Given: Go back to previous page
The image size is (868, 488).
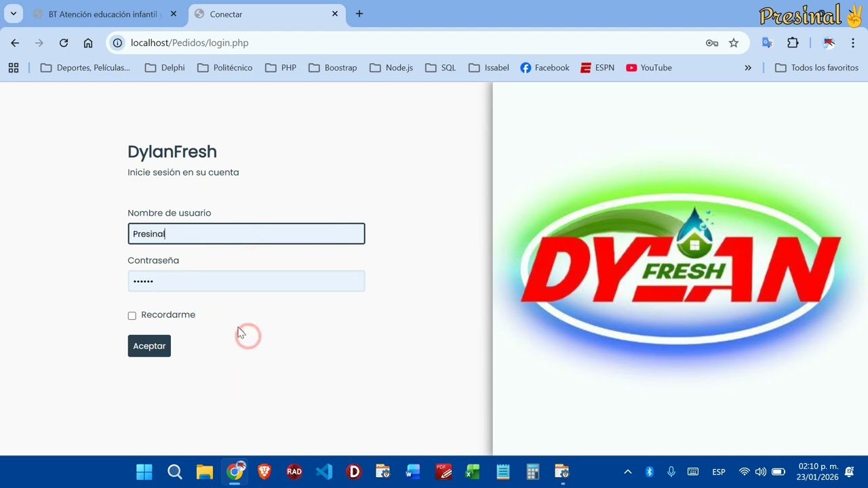Looking at the screenshot, I should (15, 43).
